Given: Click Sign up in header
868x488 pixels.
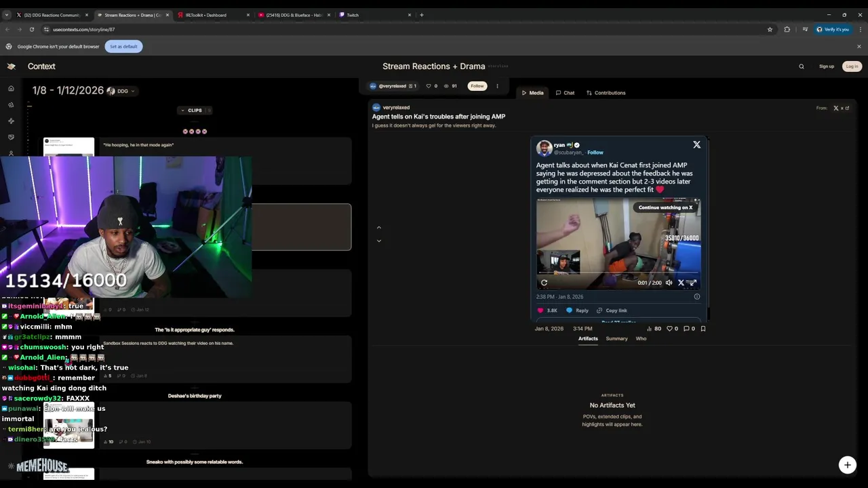Looking at the screenshot, I should click(827, 66).
